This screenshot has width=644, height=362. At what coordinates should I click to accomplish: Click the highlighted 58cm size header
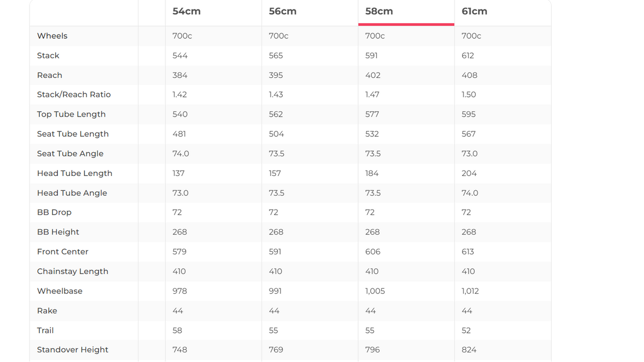[379, 11]
